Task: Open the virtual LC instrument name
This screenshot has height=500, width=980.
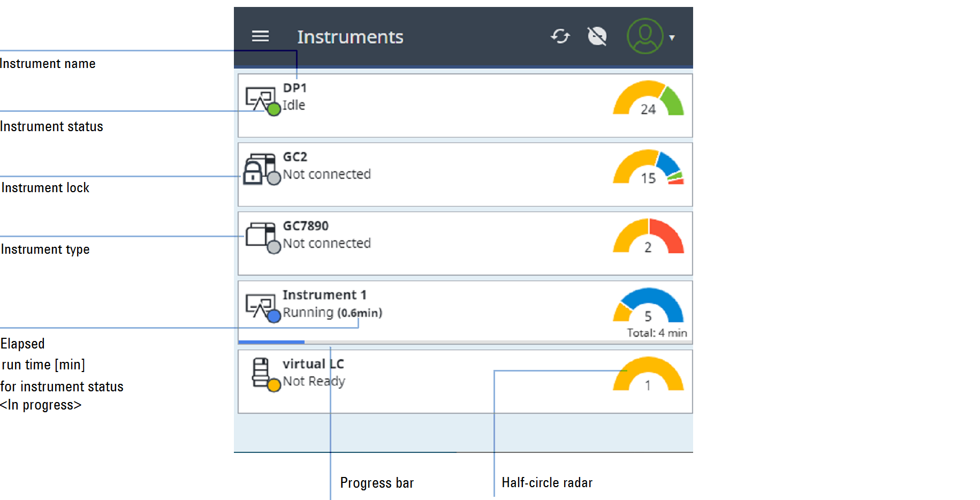Action: pos(313,364)
